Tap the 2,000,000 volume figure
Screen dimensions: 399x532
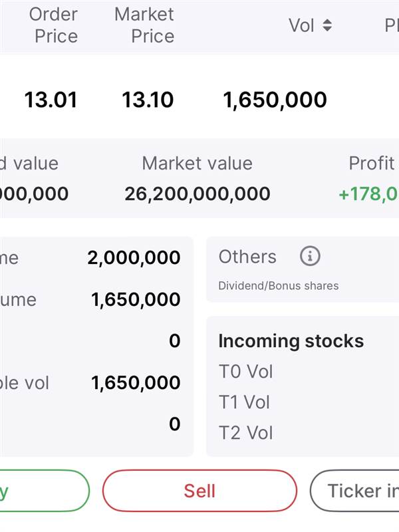134,257
